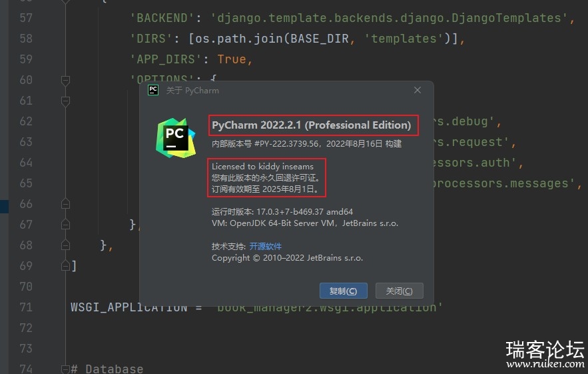The image size is (588, 374).
Task: Click line number 73 in the gutter
Action: (x=26, y=349)
